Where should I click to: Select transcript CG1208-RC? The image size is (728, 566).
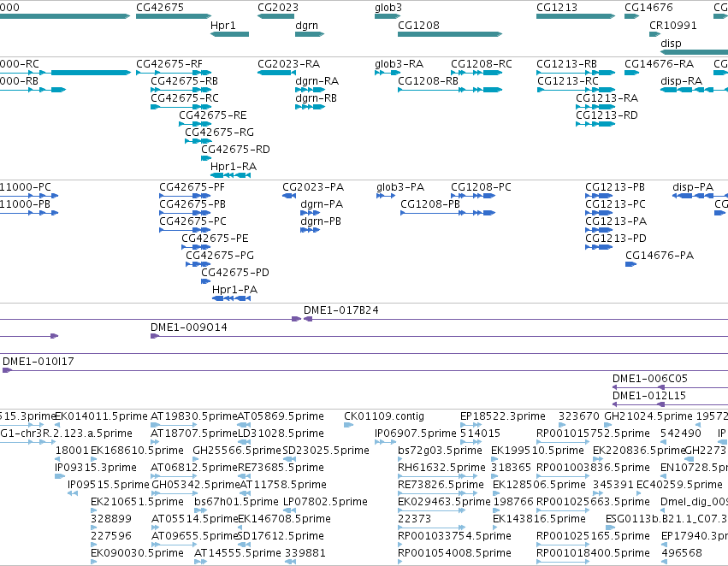pos(482,63)
